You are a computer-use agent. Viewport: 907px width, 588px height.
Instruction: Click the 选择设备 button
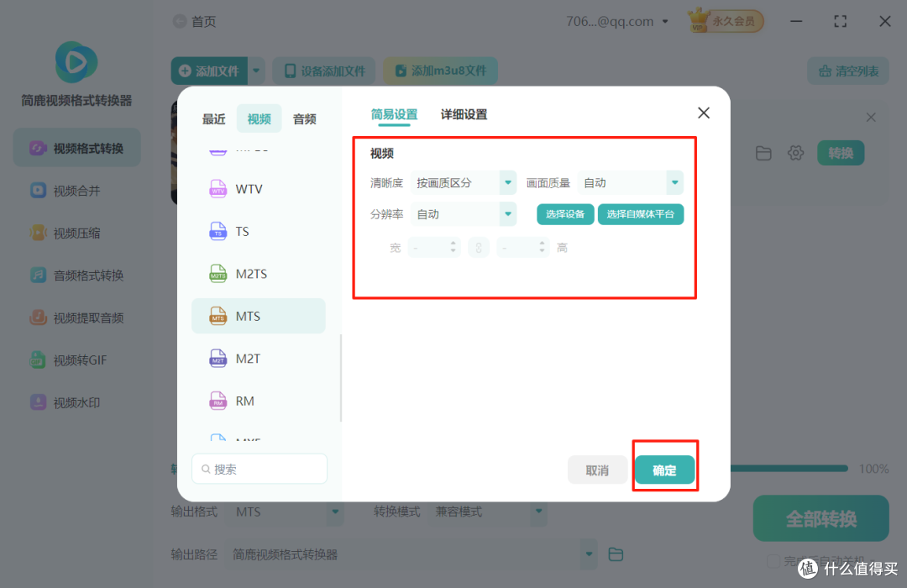tap(565, 214)
